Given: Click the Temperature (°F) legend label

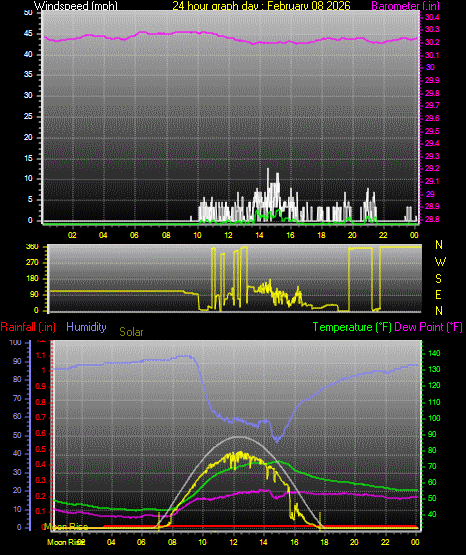Looking at the screenshot, I should pyautogui.click(x=352, y=327).
